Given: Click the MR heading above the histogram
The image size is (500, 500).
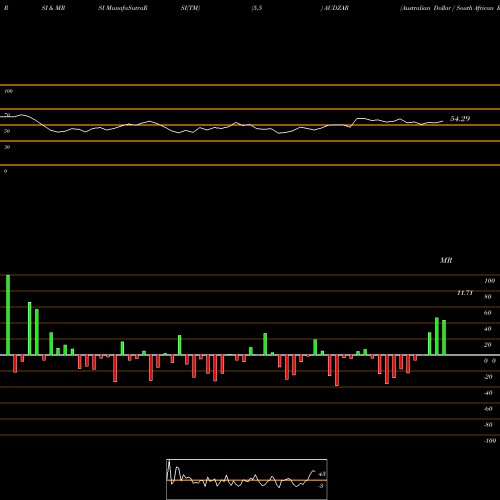Looking at the screenshot, I should click(446, 260).
